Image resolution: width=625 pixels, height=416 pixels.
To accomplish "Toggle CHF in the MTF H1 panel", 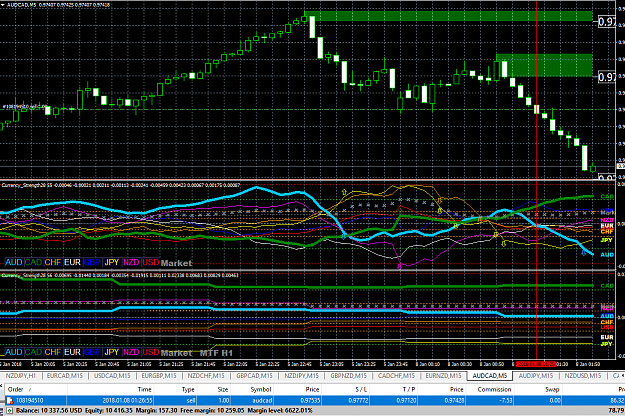I will click(x=53, y=352).
